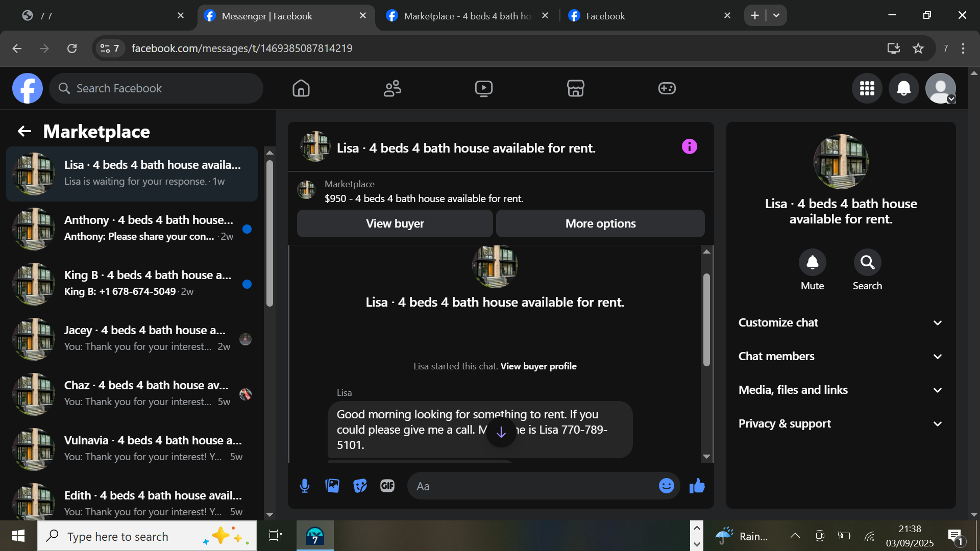The width and height of the screenshot is (980, 551).
Task: Open the account profile avatar menu
Action: [941, 88]
